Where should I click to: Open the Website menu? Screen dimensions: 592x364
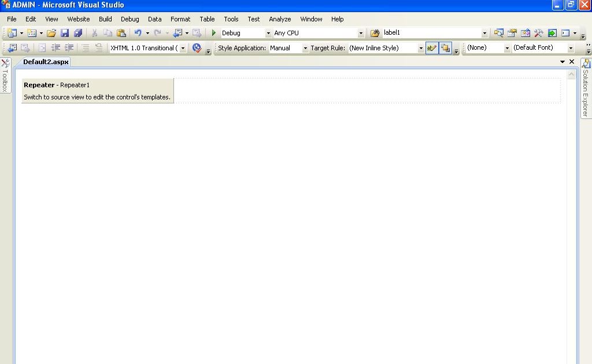point(78,18)
